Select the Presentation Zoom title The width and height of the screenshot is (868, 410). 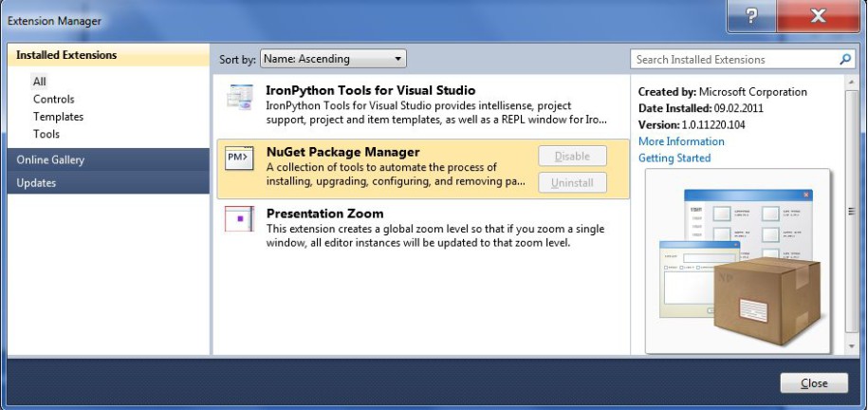(325, 214)
